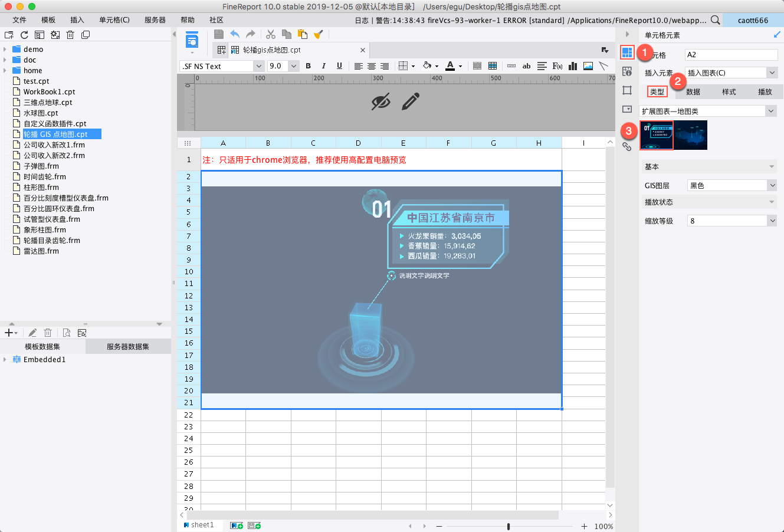Image resolution: width=784 pixels, height=532 pixels.
Task: Save the template with the floppy icon
Action: tap(218, 34)
